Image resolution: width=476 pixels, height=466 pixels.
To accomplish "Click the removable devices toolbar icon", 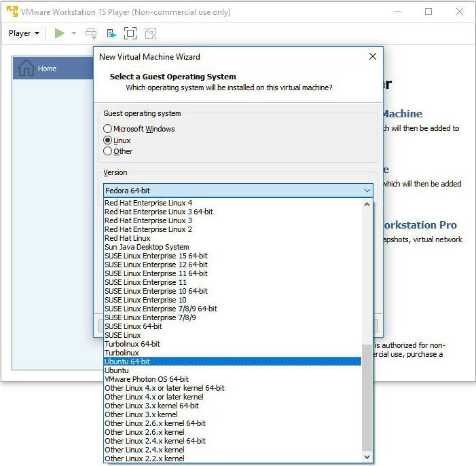I will pyautogui.click(x=111, y=33).
